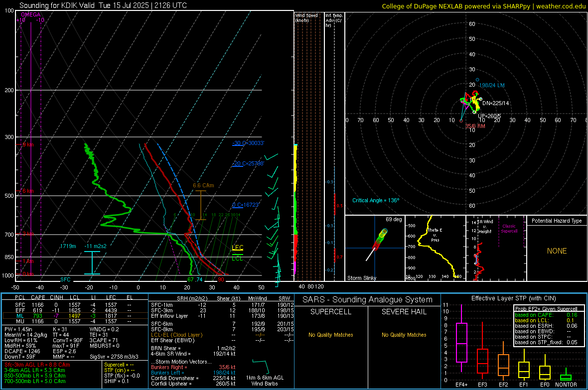Click the WNDG = 0.2 value

tap(104, 329)
